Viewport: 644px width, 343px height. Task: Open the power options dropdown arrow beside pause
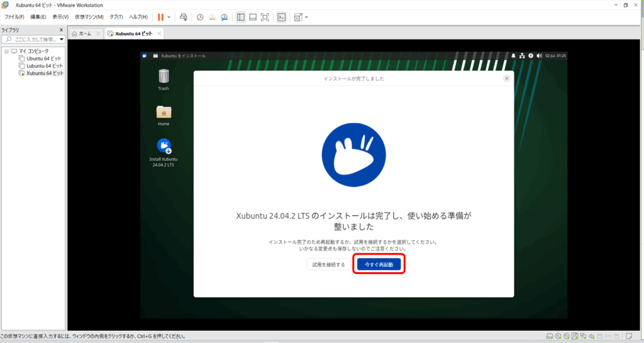[x=169, y=17]
